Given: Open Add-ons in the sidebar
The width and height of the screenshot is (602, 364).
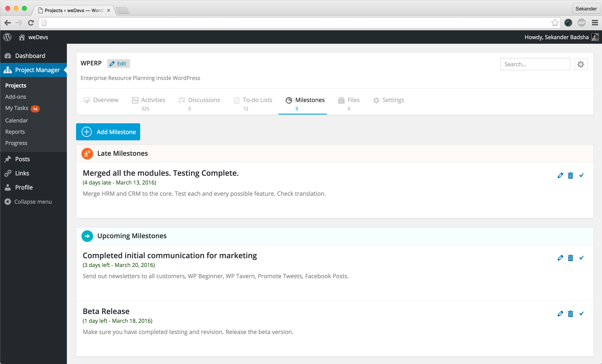Looking at the screenshot, I should [16, 97].
